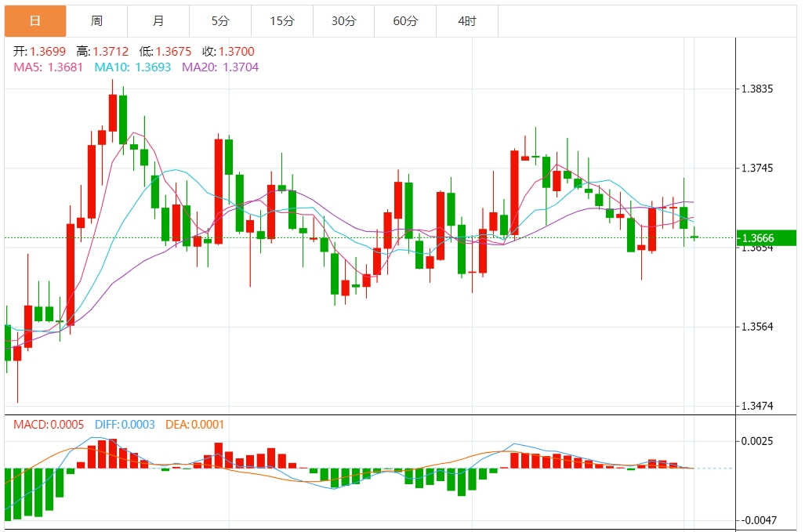Switch to the 月 monthly tab

[x=158, y=21]
